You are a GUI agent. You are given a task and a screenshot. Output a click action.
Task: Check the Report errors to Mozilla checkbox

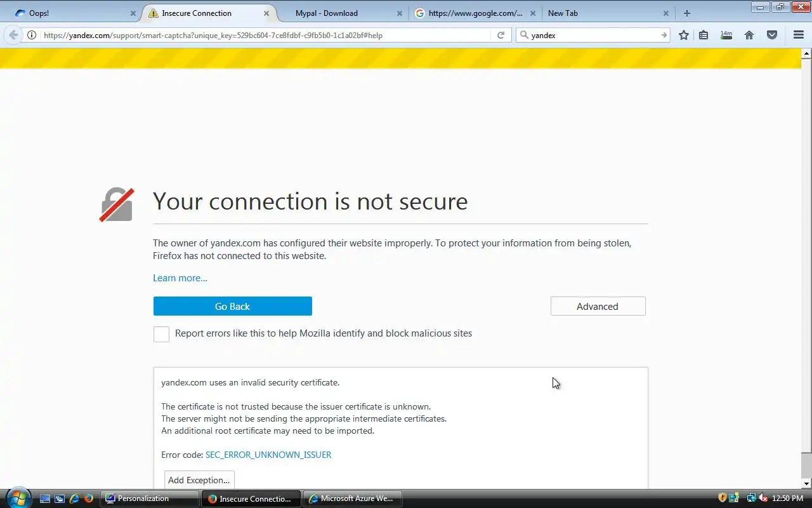pos(161,334)
